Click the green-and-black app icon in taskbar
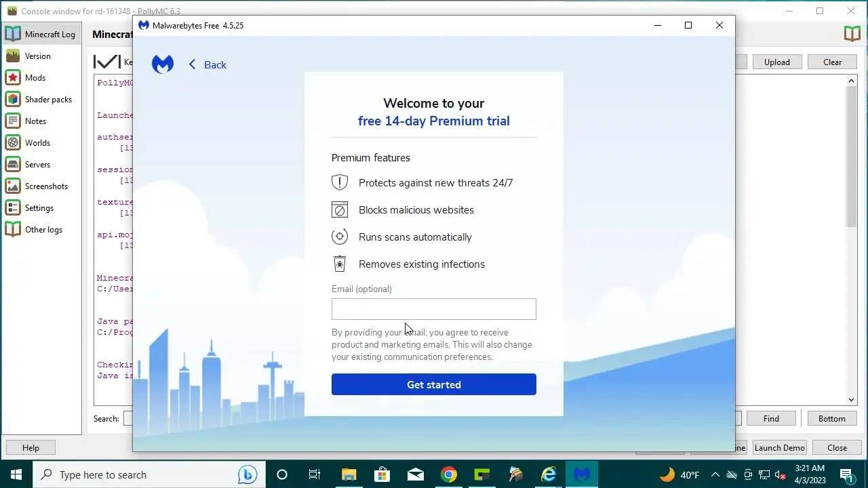 coord(481,474)
